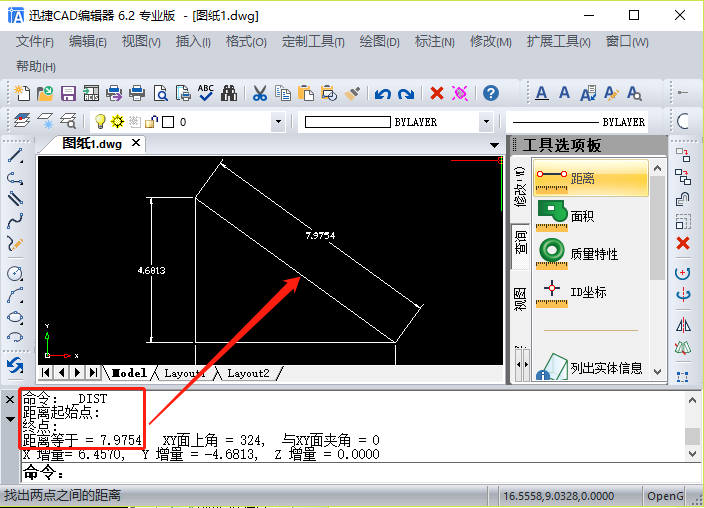
Task: Expand the command history arrow
Action: (x=10, y=419)
